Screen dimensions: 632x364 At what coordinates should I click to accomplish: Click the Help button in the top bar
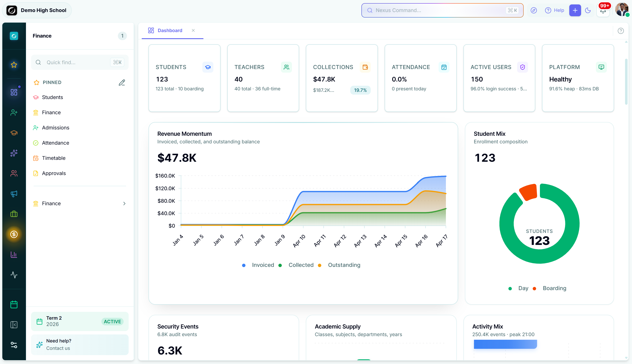point(554,10)
